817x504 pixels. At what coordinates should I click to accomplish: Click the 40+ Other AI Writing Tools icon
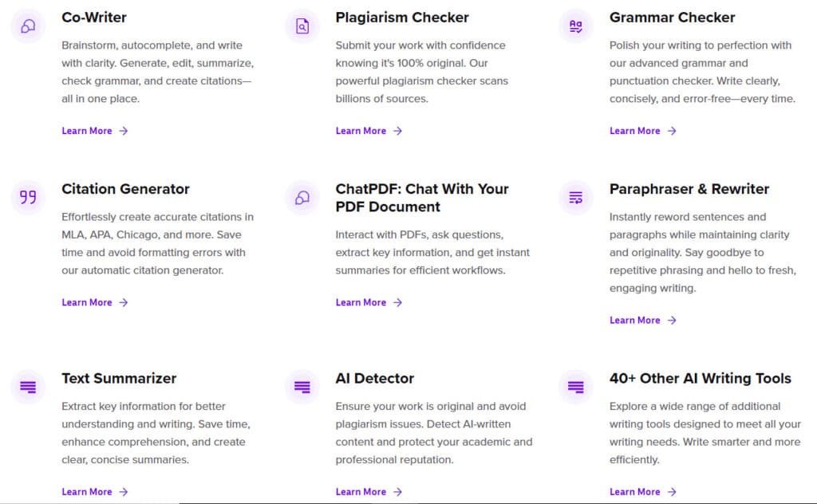(x=575, y=386)
